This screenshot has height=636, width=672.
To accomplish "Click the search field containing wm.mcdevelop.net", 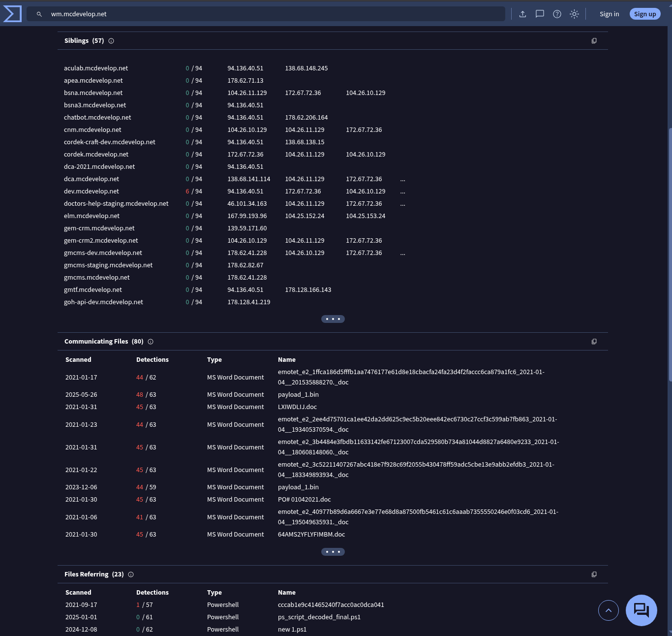I will pos(266,14).
